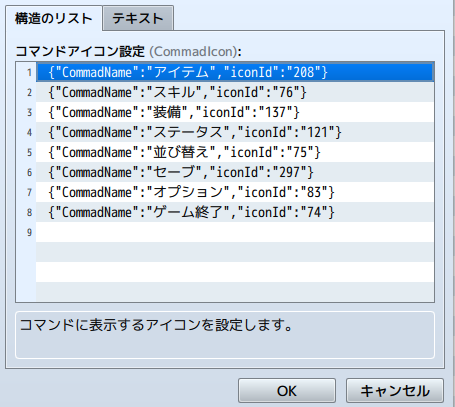Select empty list row number 9
The width and height of the screenshot is (455, 407).
click(x=235, y=232)
